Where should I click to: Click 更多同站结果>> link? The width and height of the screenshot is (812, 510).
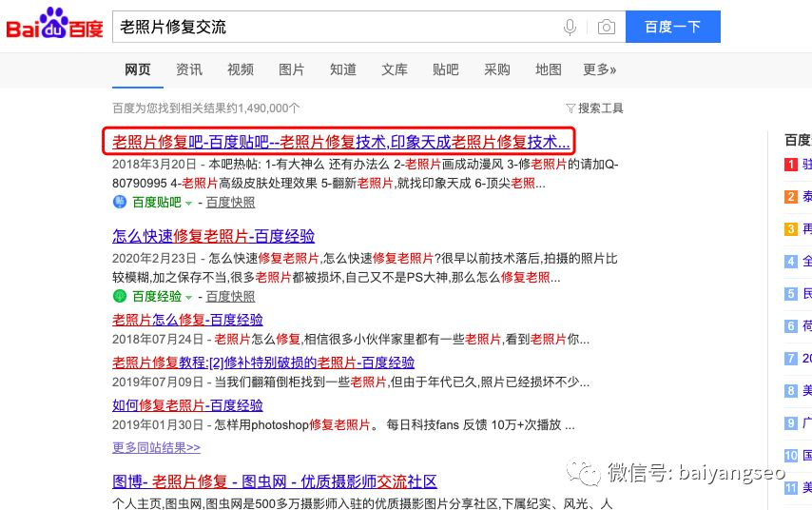click(x=156, y=447)
